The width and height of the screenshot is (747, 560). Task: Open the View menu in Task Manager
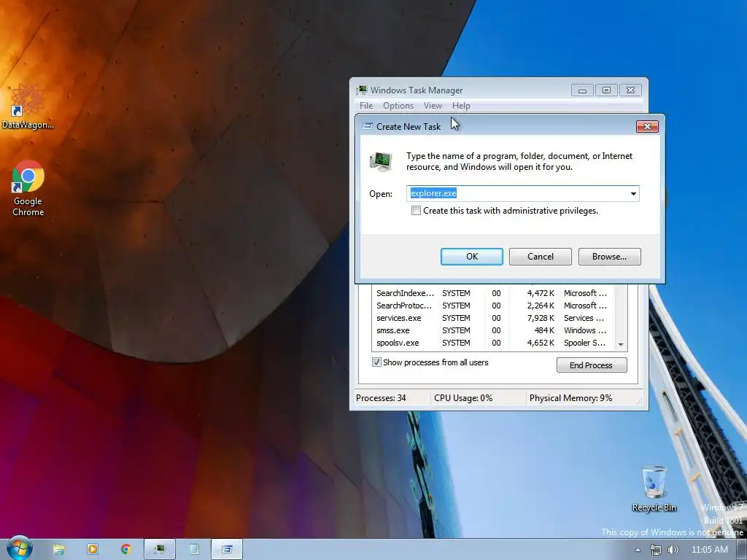tap(433, 106)
